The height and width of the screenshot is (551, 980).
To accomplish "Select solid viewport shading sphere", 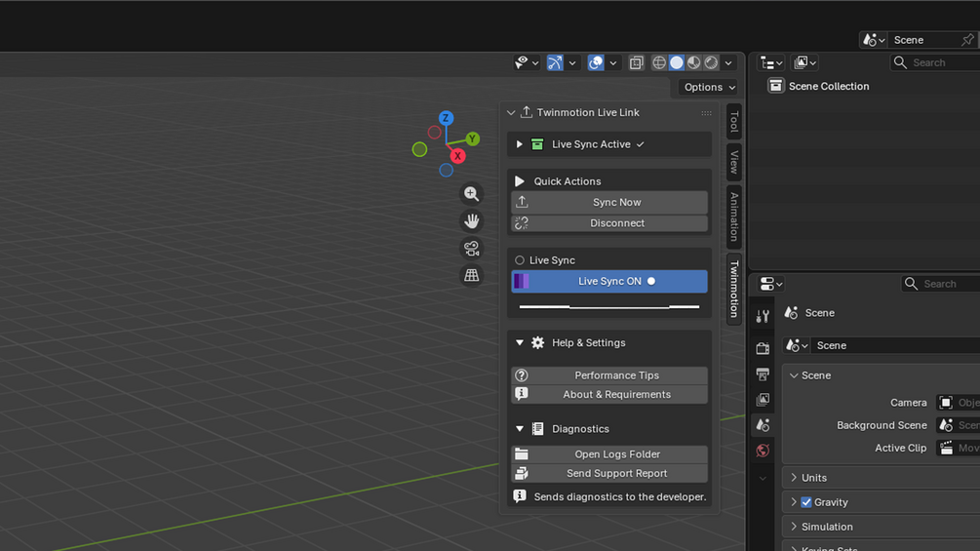I will (677, 62).
